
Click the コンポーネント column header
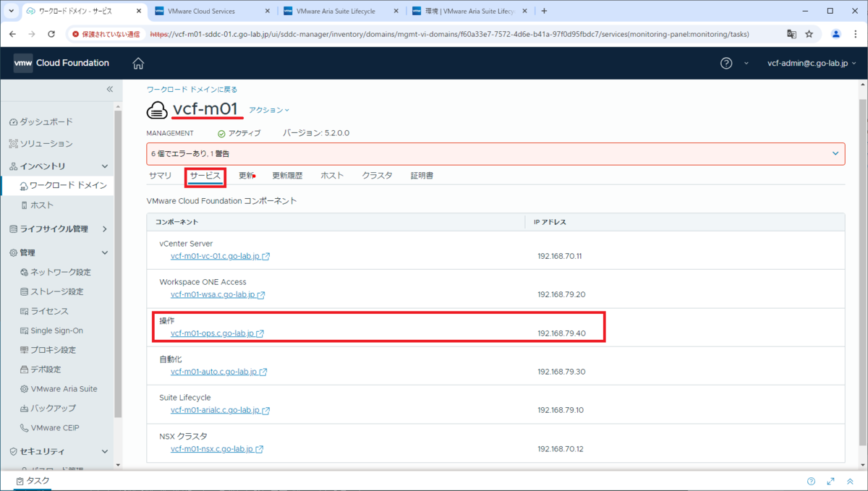click(x=177, y=222)
